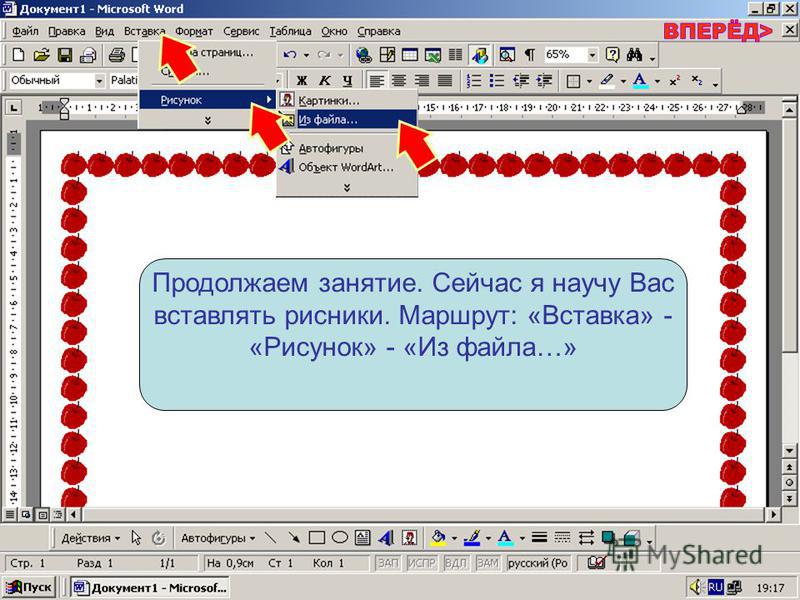Click the RU language indicator in tray

point(715,587)
